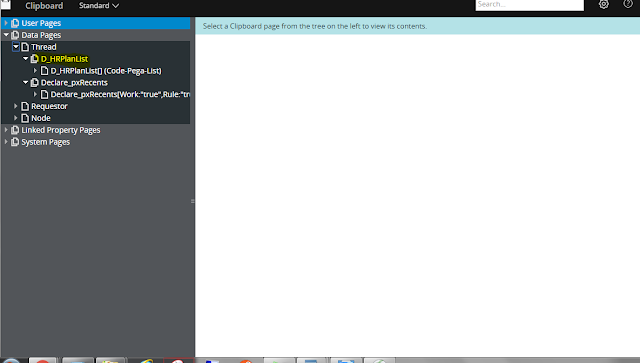Expand Declare_pxRecents[Work:"true"...] child arrow
The height and width of the screenshot is (363, 640).
35,94
